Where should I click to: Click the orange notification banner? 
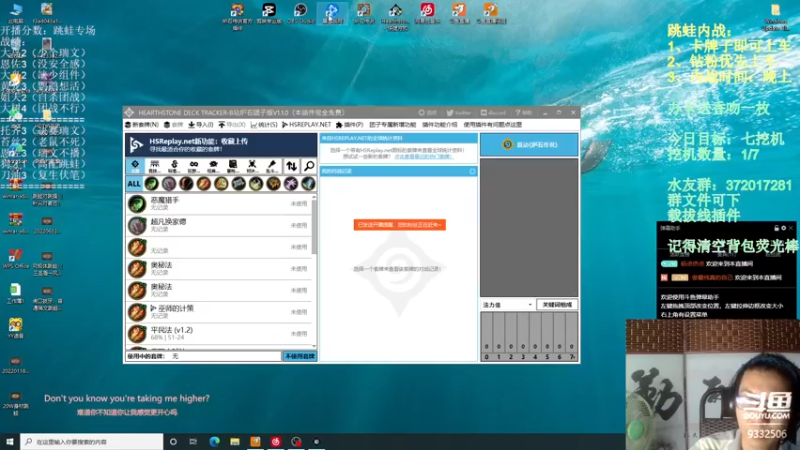[x=399, y=225]
